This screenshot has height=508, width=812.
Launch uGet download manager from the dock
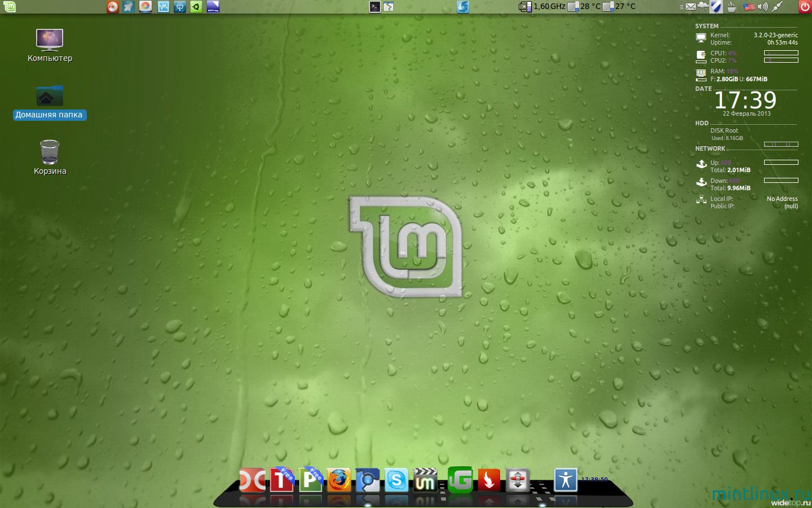(x=460, y=479)
